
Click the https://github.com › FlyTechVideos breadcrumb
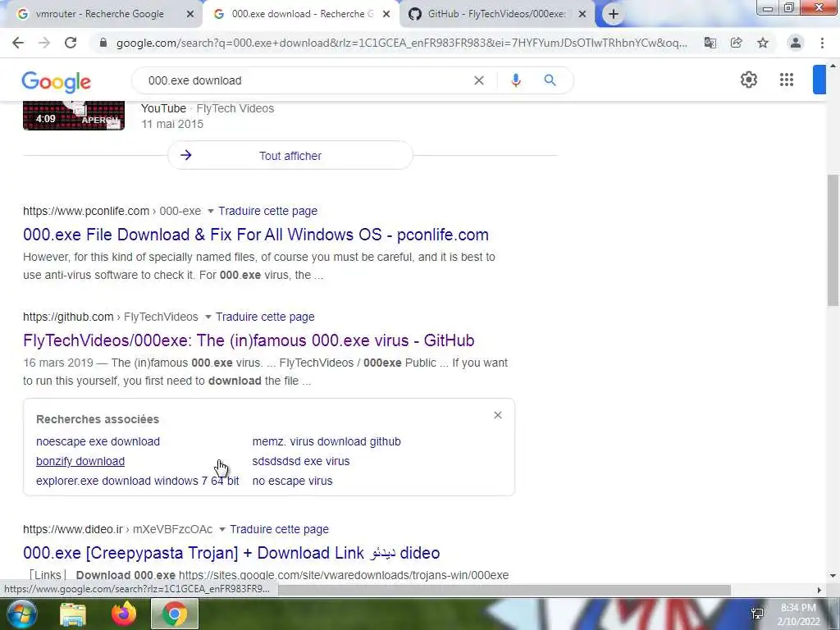click(x=111, y=317)
